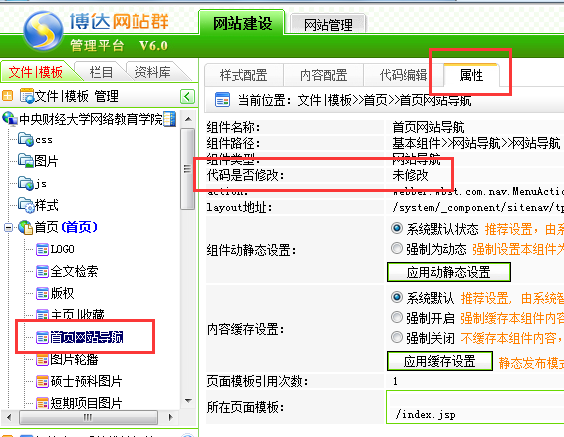
Task: Collapse the left panel with green arrow icon
Action: pos(187,96)
